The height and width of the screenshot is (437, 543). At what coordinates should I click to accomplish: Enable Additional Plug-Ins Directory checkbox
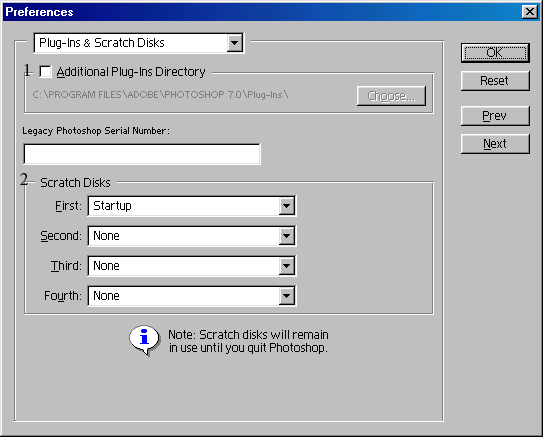tap(45, 72)
